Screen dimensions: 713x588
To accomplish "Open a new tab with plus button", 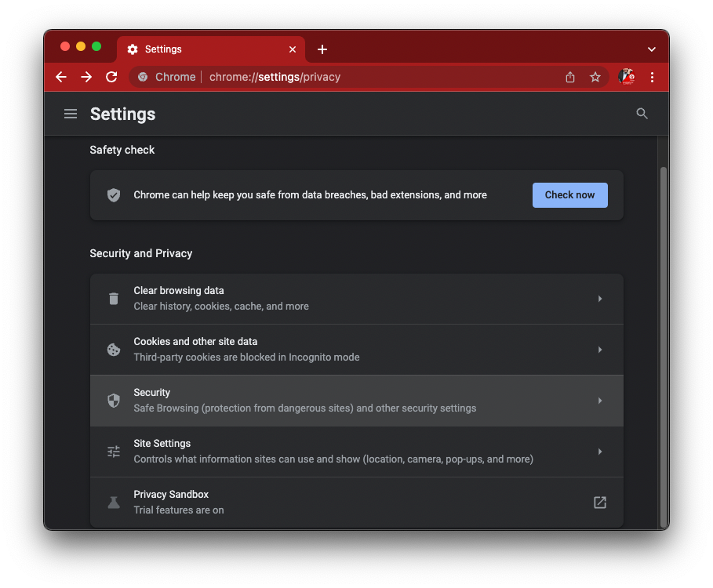I will pos(322,49).
